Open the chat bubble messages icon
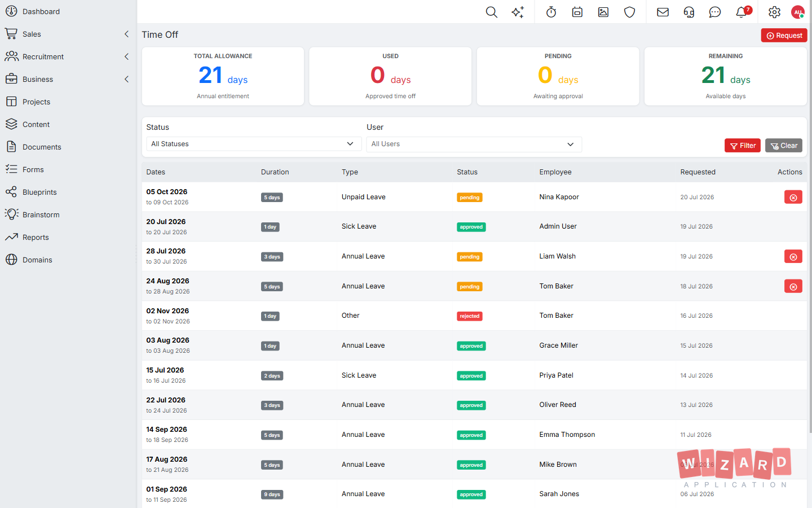This screenshot has width=812, height=508. tap(715, 12)
